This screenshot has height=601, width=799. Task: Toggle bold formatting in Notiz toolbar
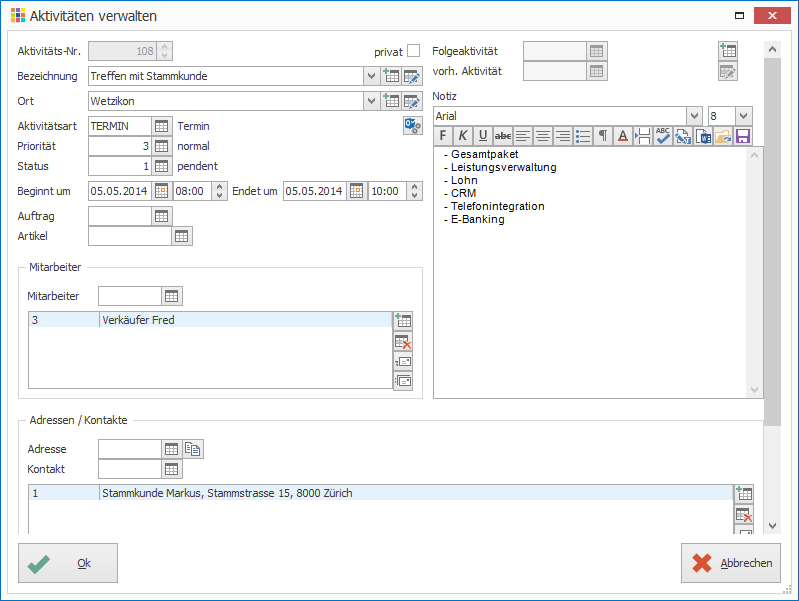tap(443, 136)
